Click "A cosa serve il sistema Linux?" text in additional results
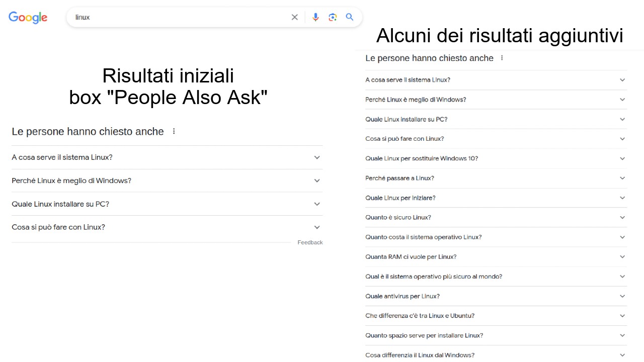 (408, 79)
